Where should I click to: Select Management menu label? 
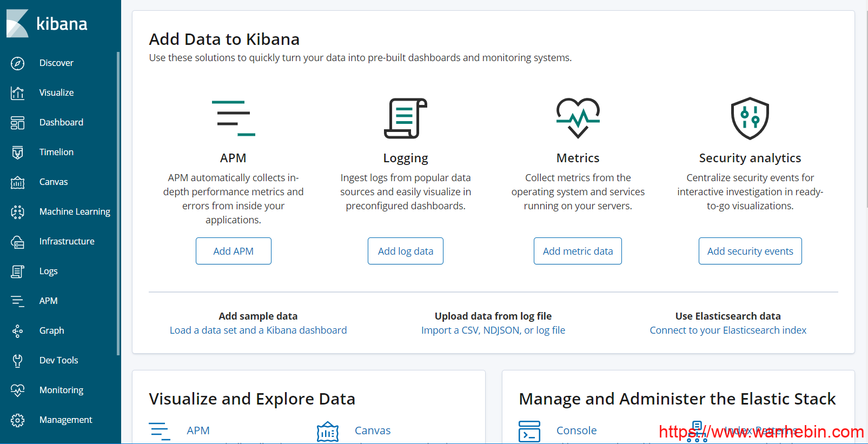(65, 420)
